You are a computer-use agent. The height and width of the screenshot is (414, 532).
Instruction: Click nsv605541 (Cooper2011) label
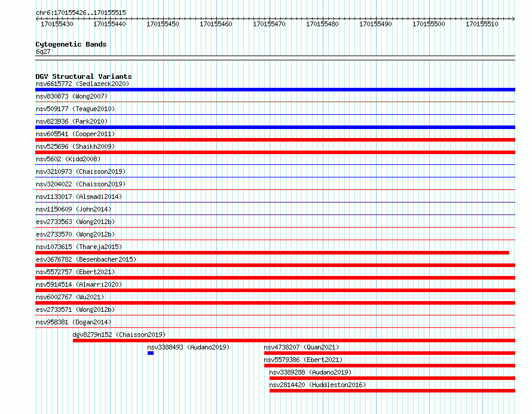click(x=75, y=134)
